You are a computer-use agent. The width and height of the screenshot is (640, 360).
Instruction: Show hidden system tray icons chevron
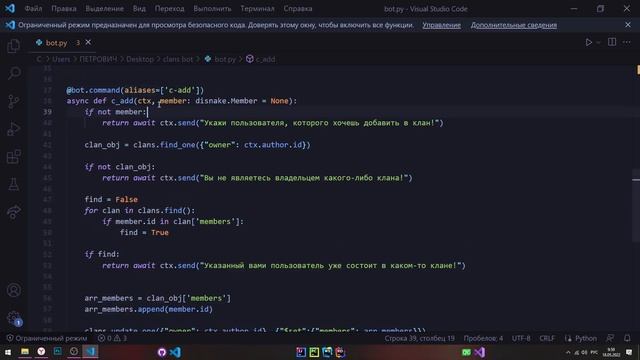(x=568, y=352)
